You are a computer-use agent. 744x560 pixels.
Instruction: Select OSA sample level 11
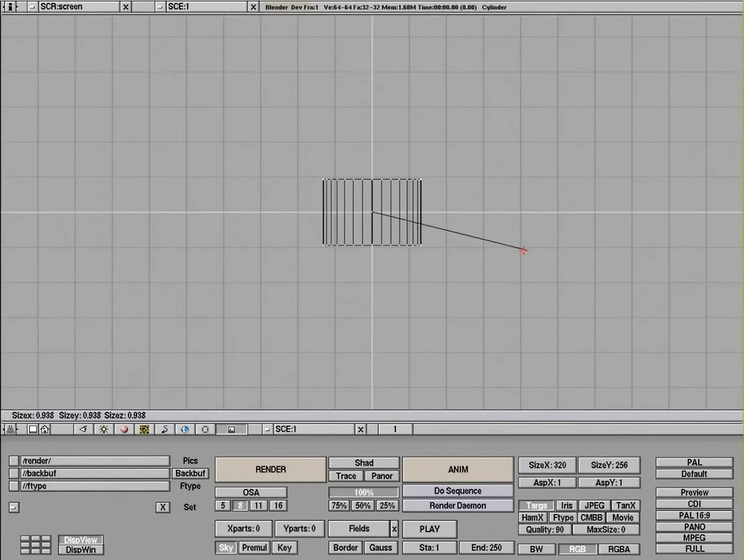259,506
